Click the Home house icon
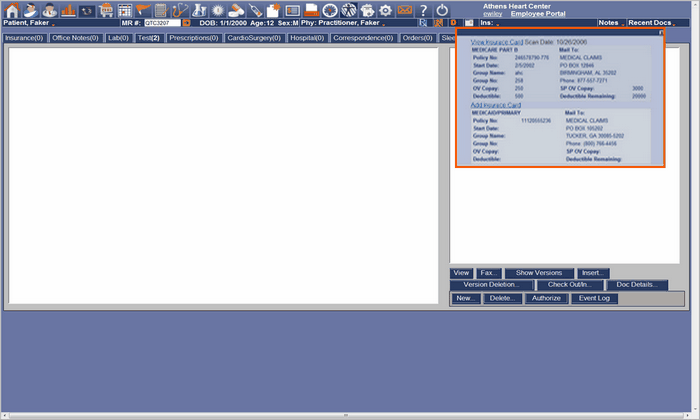Image resolution: width=700 pixels, height=420 pixels. tap(12, 9)
